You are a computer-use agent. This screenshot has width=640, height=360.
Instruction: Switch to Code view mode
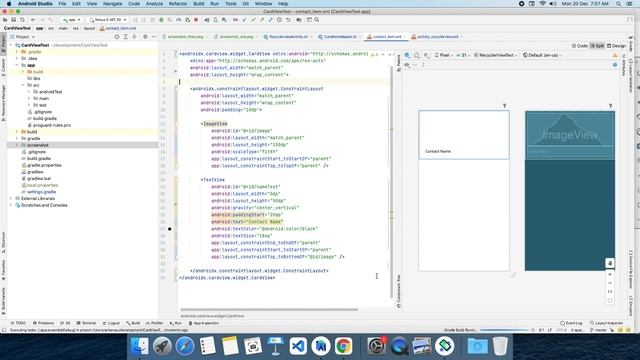(580, 46)
